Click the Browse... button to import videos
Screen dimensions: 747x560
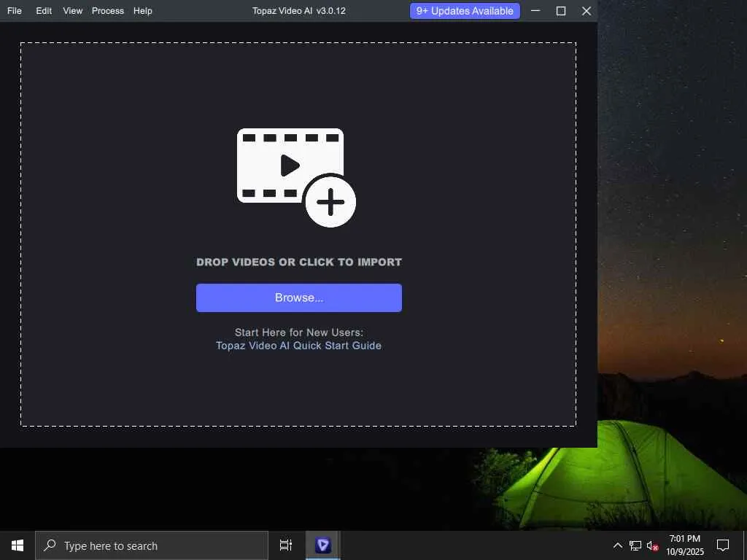click(x=298, y=297)
